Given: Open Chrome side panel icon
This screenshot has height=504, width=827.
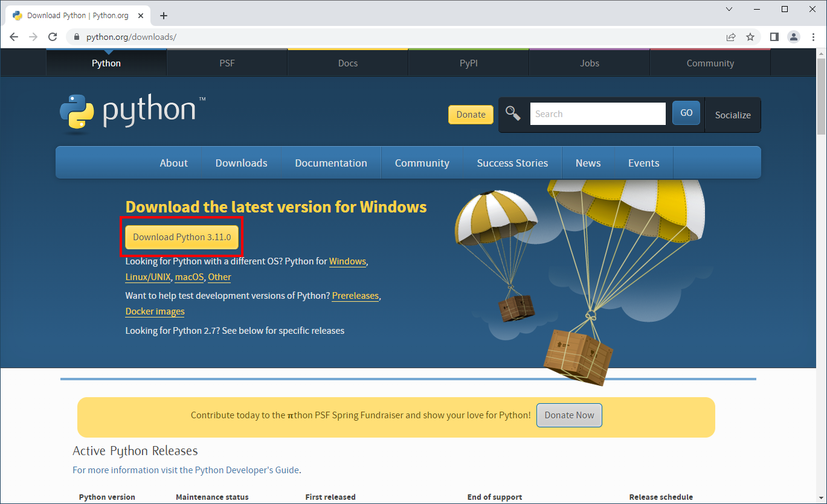Looking at the screenshot, I should (774, 37).
